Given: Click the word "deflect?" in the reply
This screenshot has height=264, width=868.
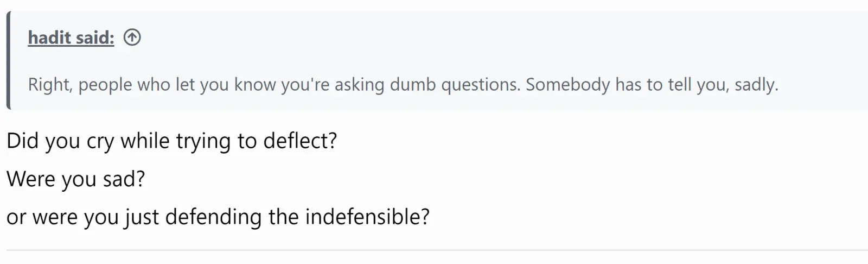Looking at the screenshot, I should [x=300, y=141].
